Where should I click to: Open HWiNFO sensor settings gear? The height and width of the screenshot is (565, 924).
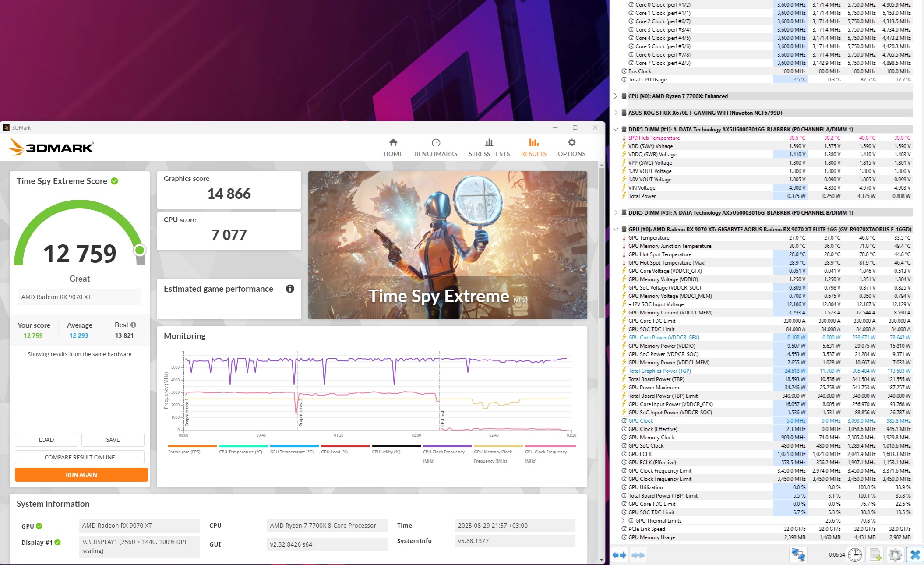coord(895,555)
